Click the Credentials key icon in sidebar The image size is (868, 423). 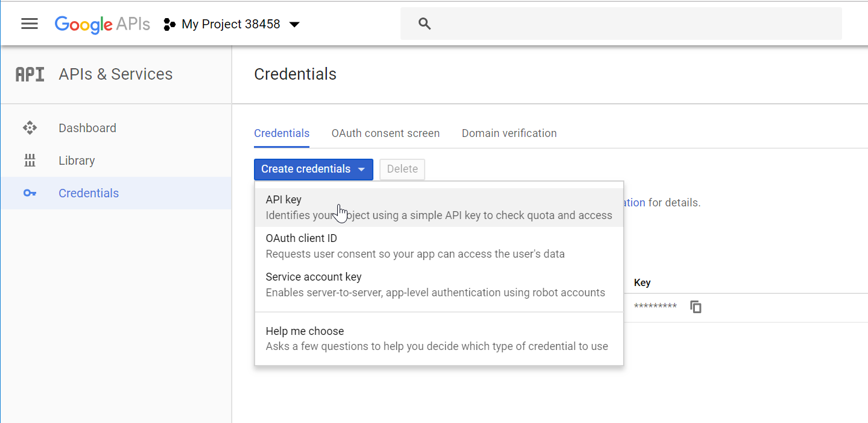click(30, 193)
